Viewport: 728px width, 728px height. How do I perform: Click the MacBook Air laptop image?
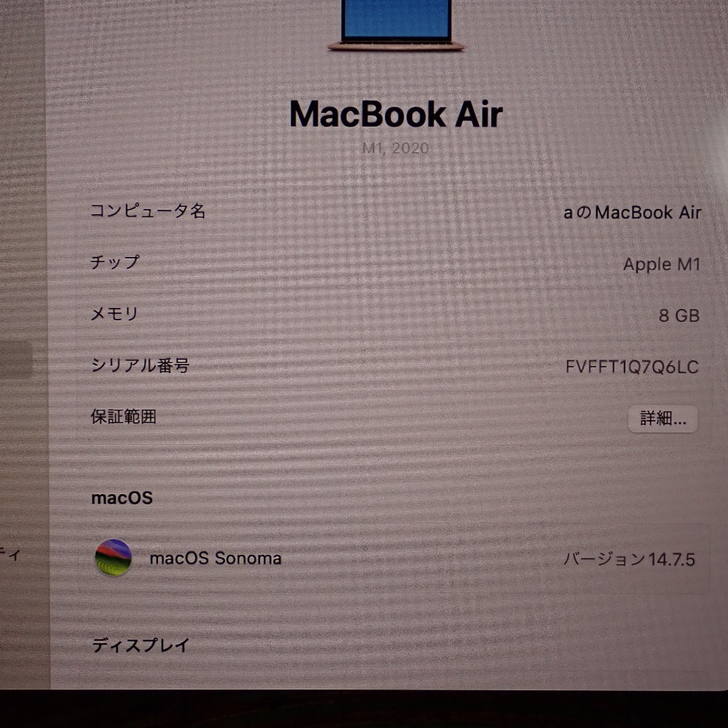pos(396,25)
